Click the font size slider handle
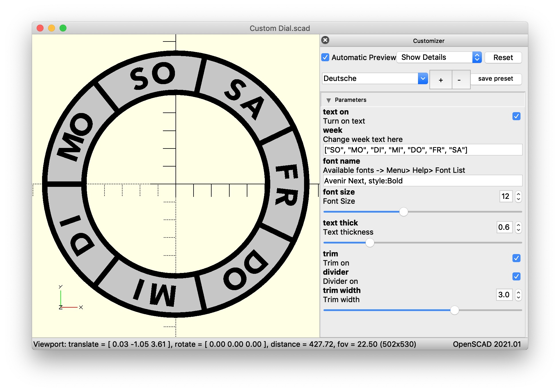The width and height of the screenshot is (560, 392). (403, 212)
